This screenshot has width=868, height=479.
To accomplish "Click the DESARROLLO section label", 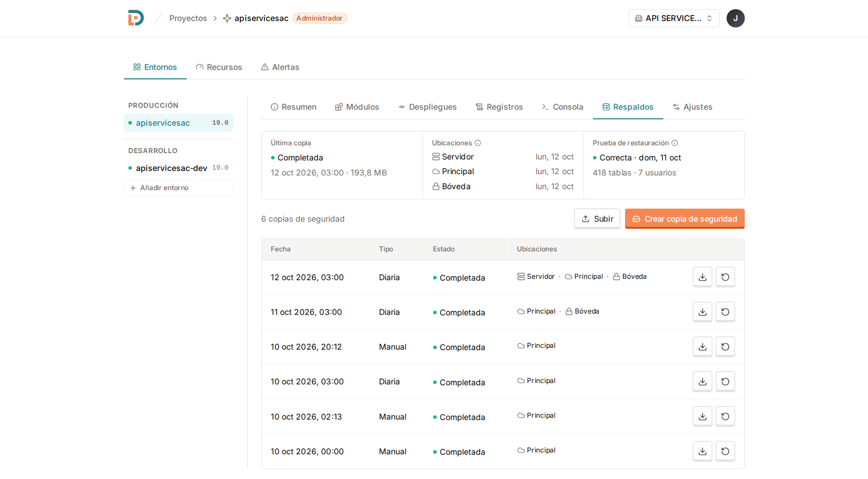I will coord(153,151).
